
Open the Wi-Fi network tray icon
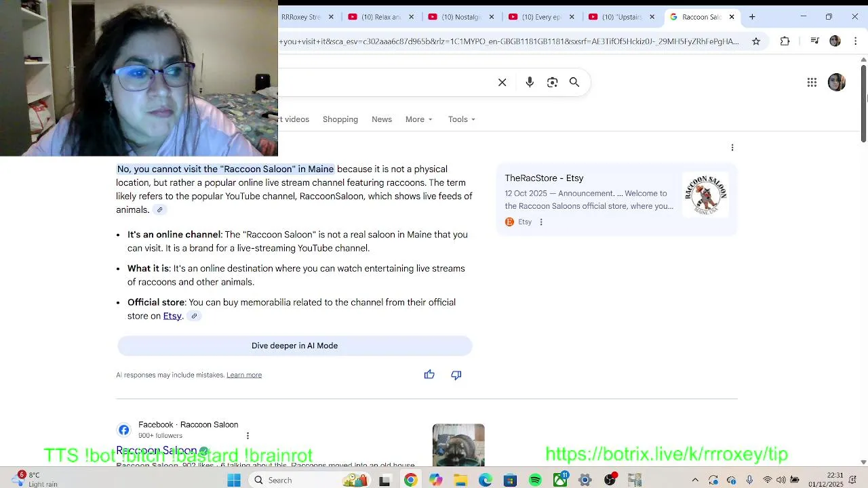767,481
